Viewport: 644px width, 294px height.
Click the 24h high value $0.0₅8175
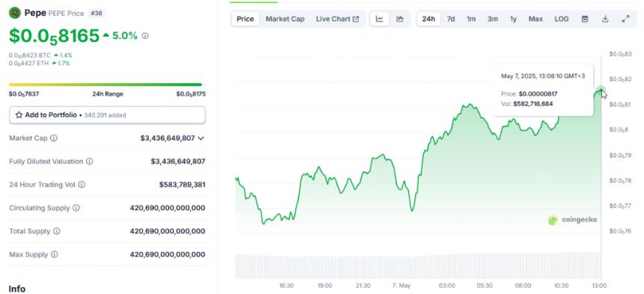(191, 94)
